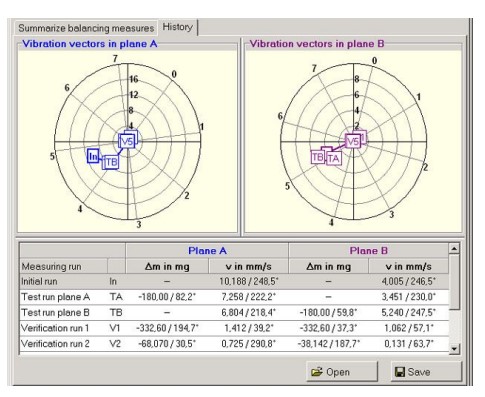Select the V5 marker in plane B chart
This screenshot has height=397, width=485.
click(x=353, y=141)
